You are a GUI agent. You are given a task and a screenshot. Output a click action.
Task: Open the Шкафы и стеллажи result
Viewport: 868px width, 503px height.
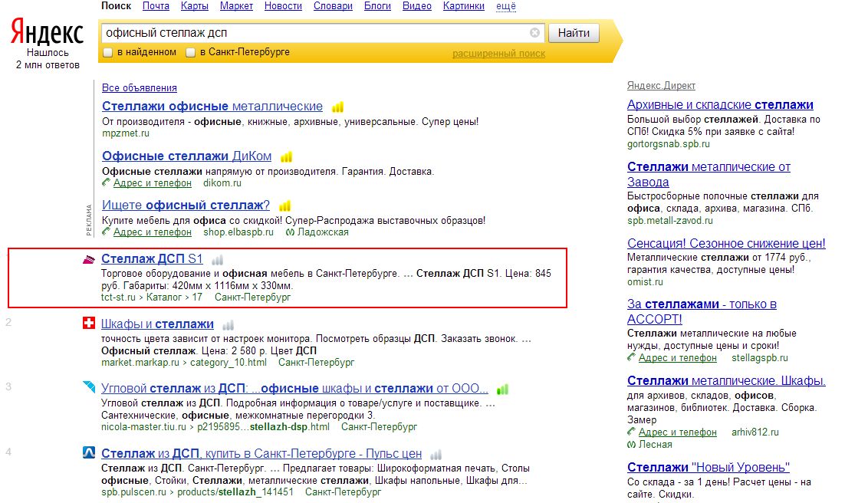pos(157,324)
